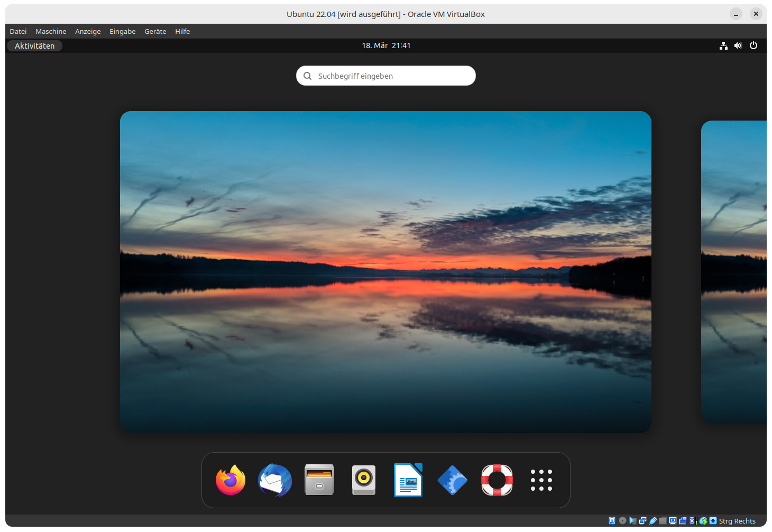Viewport: 772px width, 532px height.
Task: Show all applications grid button
Action: pyautogui.click(x=541, y=480)
